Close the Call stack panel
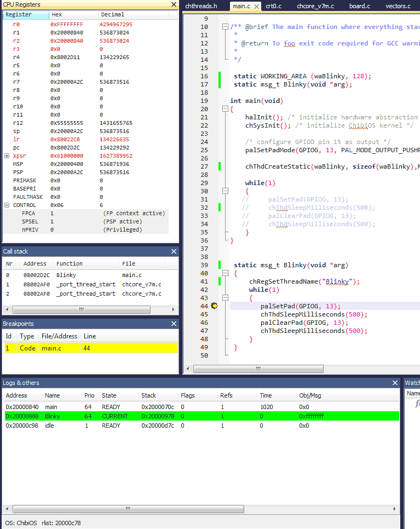Viewport: 420px width, 529px height. point(174,251)
